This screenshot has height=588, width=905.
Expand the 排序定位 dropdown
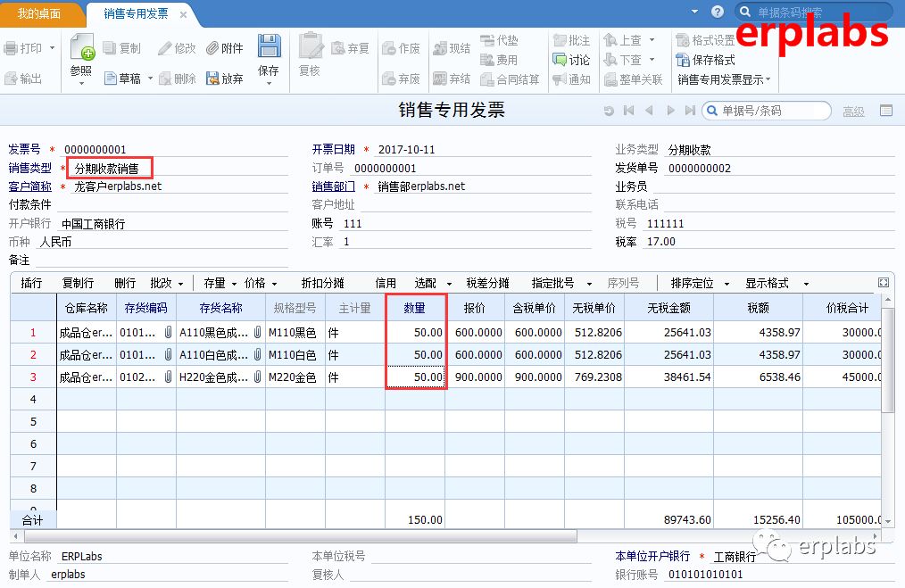pos(726,284)
